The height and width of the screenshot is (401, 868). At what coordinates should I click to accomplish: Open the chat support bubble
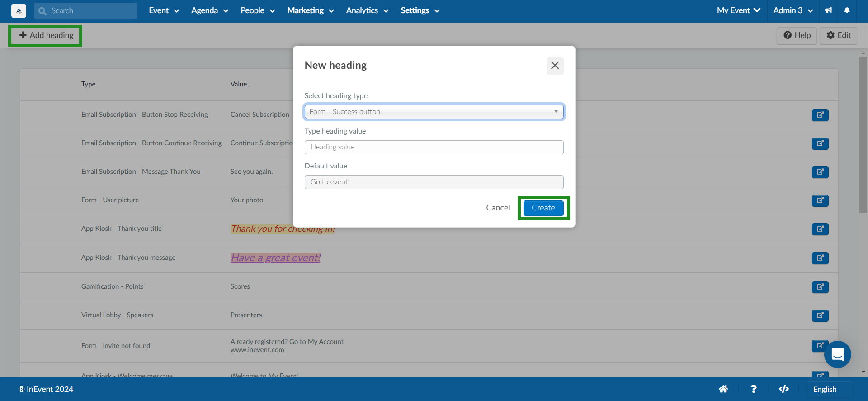(838, 354)
